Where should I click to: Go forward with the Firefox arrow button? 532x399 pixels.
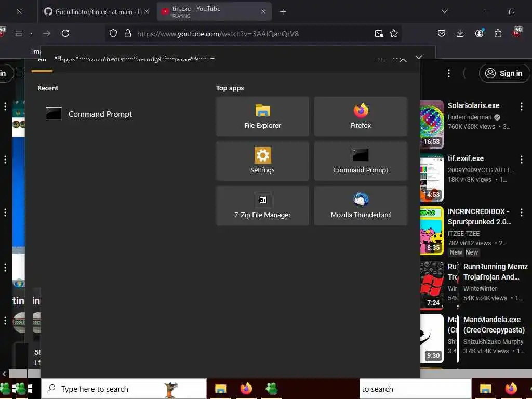(46, 33)
